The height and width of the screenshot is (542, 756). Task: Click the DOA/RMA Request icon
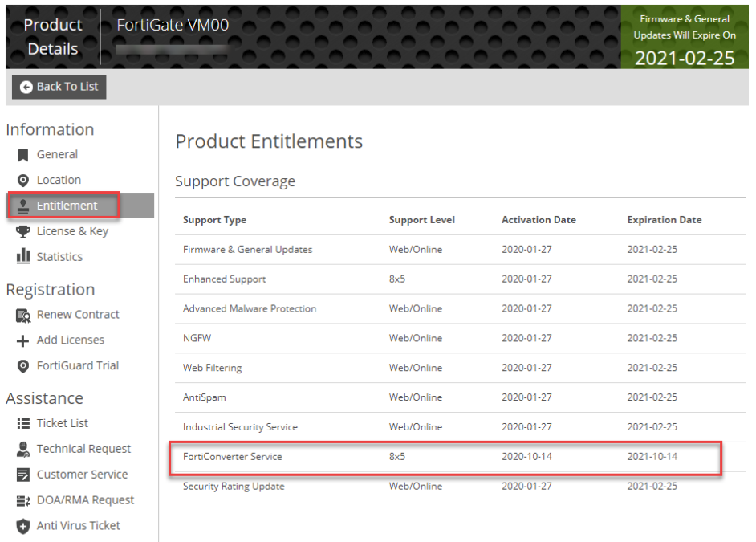pos(22,500)
